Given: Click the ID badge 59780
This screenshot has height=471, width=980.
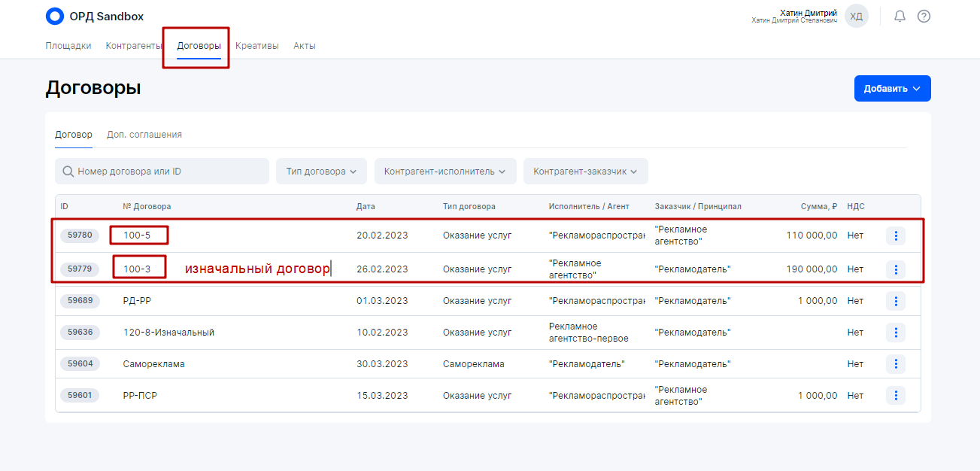Looking at the screenshot, I should click(x=80, y=235).
